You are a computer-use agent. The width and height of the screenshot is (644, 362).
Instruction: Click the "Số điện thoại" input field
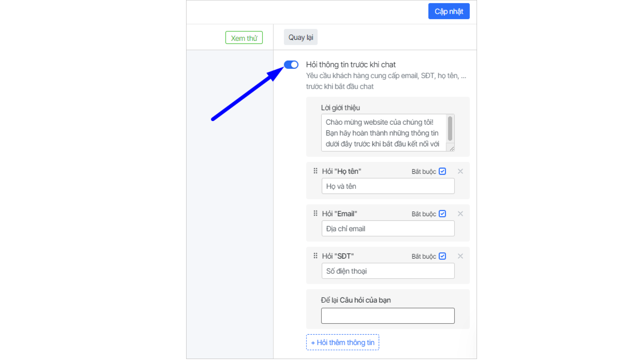(x=388, y=271)
